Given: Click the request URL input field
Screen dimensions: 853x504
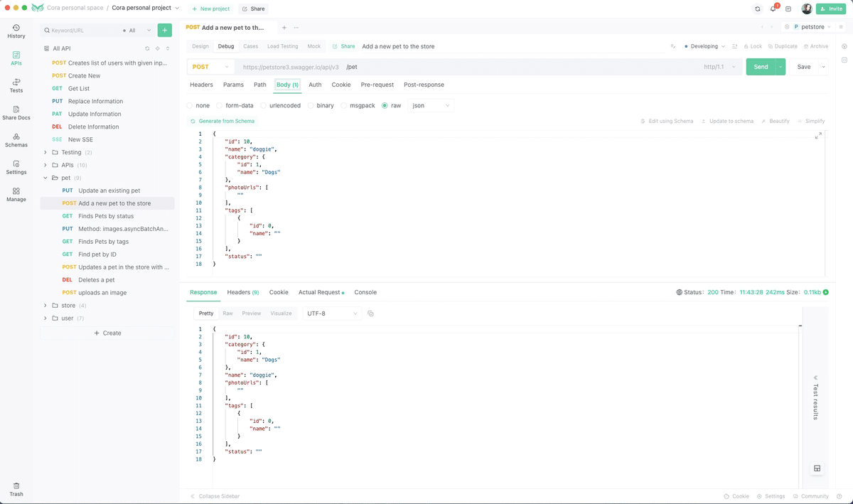Looking at the screenshot, I should (x=426, y=66).
